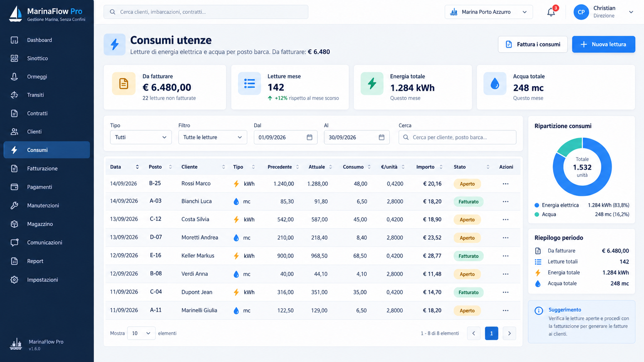Screen dimensions: 644x362
Task: Click Fatturato status badge for Dupont Jean
Action: [x=468, y=292]
